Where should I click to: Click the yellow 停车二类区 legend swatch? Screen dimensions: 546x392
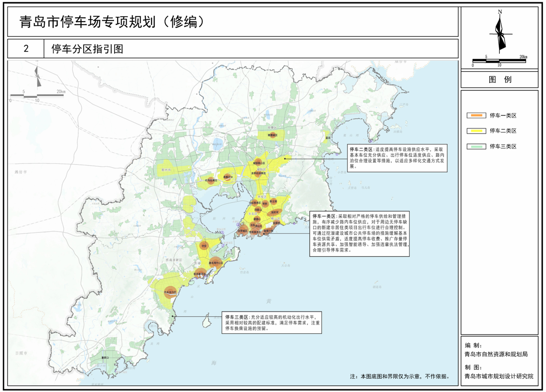tap(476, 131)
